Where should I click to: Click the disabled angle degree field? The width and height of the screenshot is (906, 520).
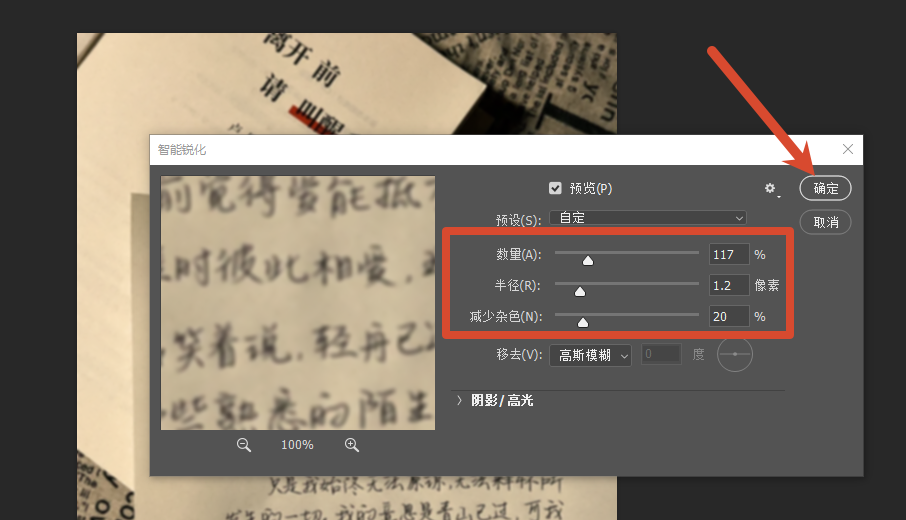pos(662,354)
